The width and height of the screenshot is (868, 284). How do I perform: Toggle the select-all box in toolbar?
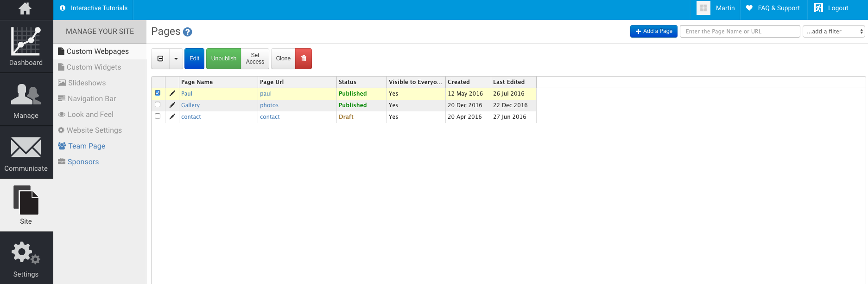pos(160,59)
